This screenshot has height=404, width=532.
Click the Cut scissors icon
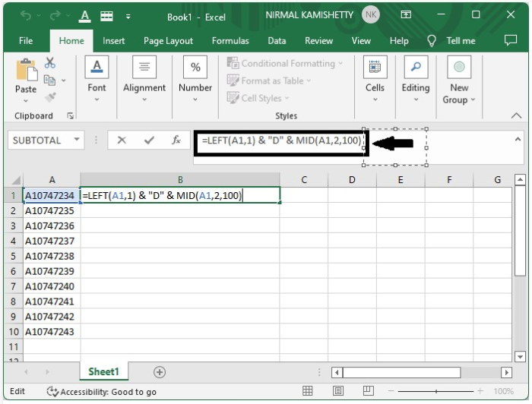point(50,63)
